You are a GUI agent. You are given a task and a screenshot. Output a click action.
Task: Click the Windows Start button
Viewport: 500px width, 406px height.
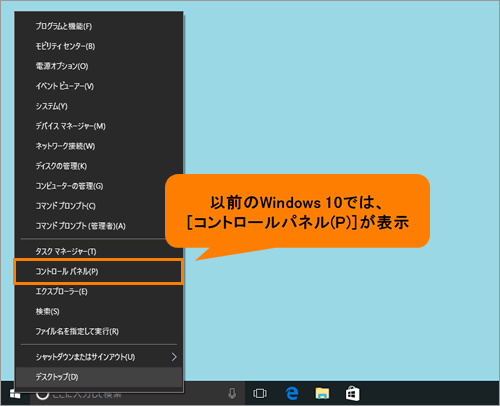click(x=15, y=394)
